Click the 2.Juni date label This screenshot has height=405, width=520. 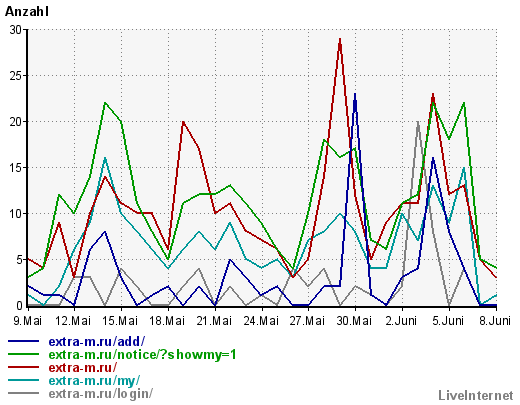(x=401, y=321)
